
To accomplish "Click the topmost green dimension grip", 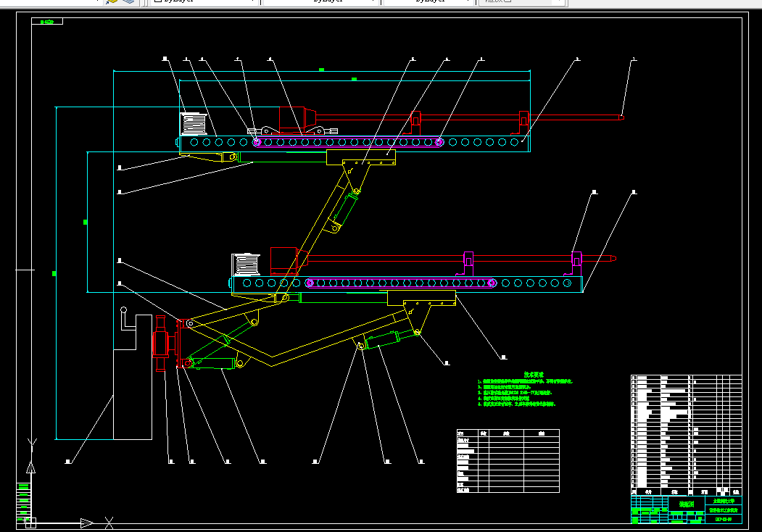I will click(x=321, y=70).
